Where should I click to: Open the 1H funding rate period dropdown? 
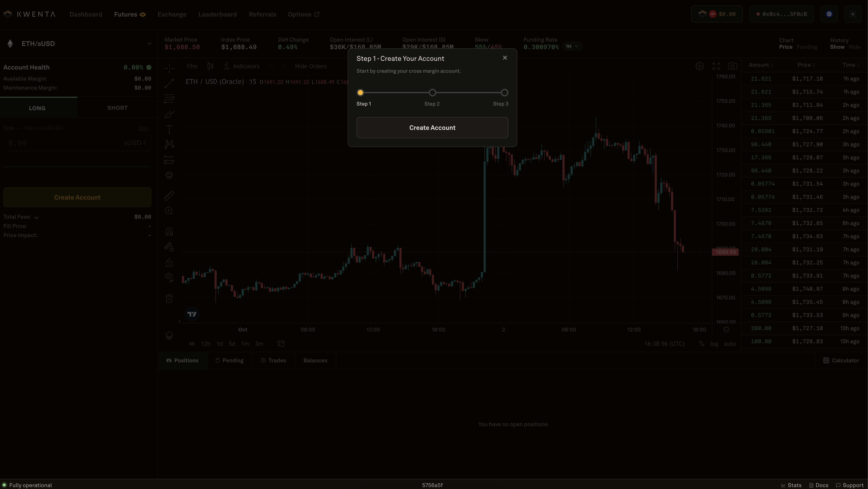(572, 46)
